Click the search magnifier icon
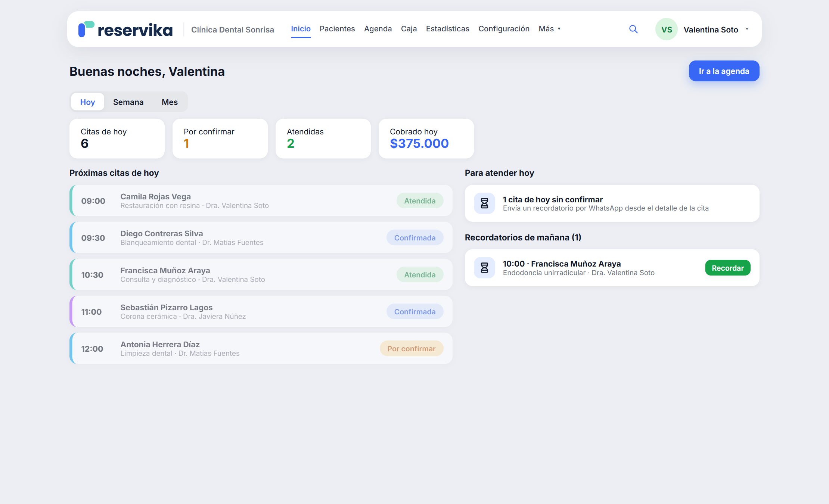Viewport: 829px width, 504px height. pos(633,29)
